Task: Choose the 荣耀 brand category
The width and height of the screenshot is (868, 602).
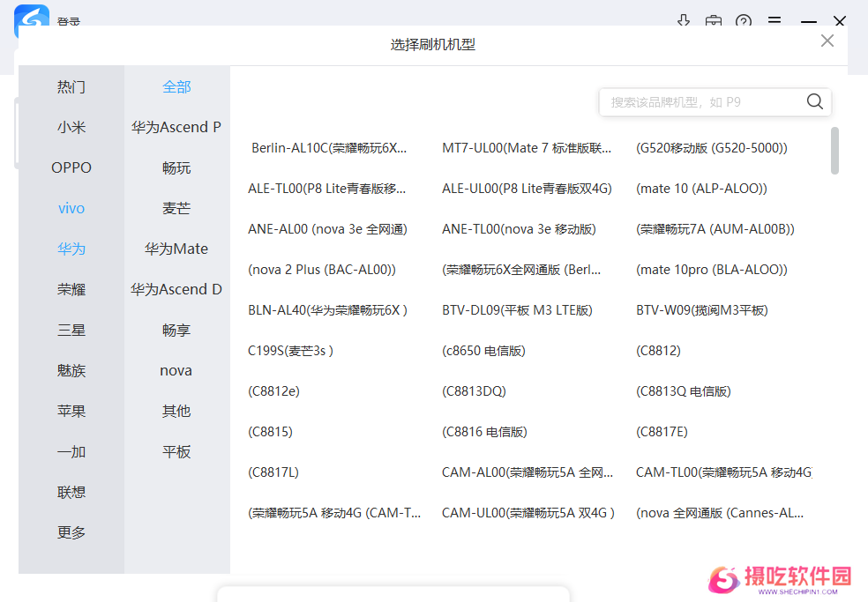Action: point(71,289)
